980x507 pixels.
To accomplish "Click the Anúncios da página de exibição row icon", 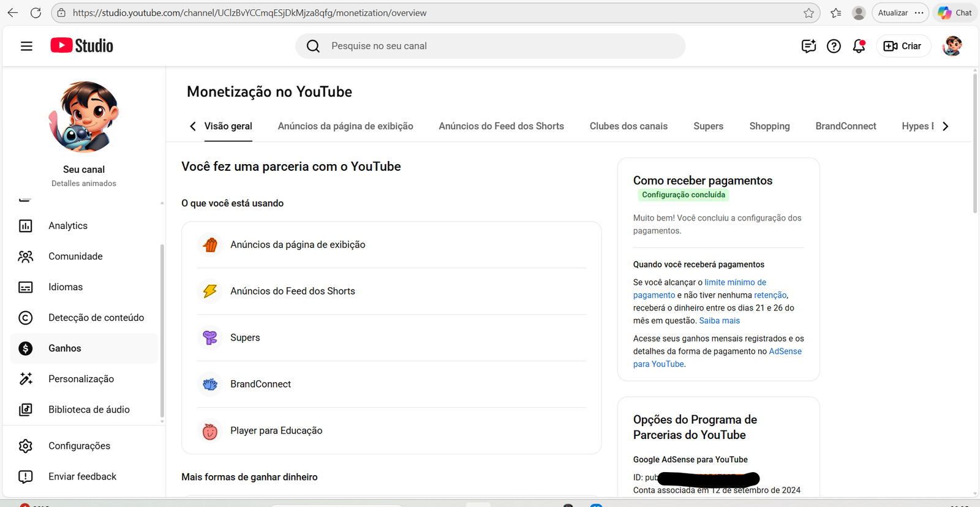I will (x=210, y=245).
